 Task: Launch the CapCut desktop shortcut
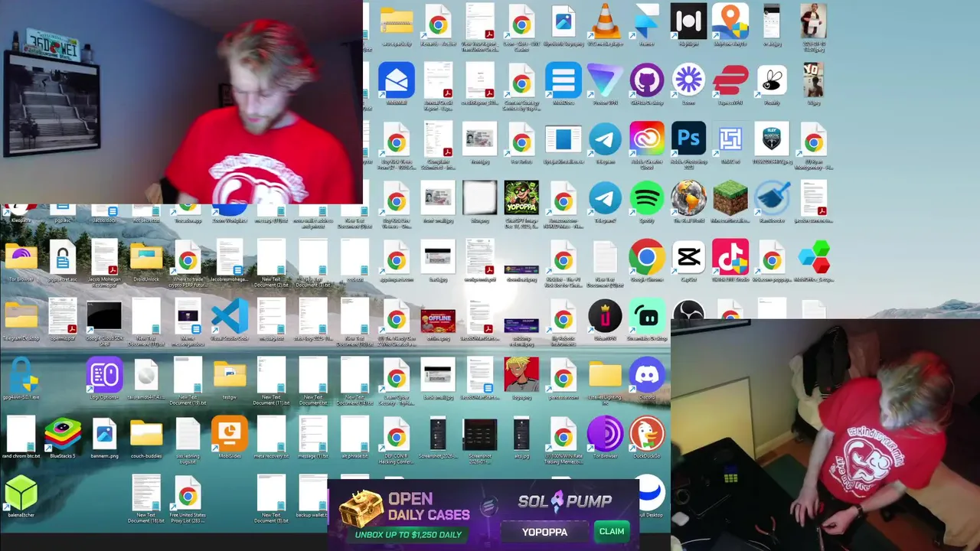point(688,258)
